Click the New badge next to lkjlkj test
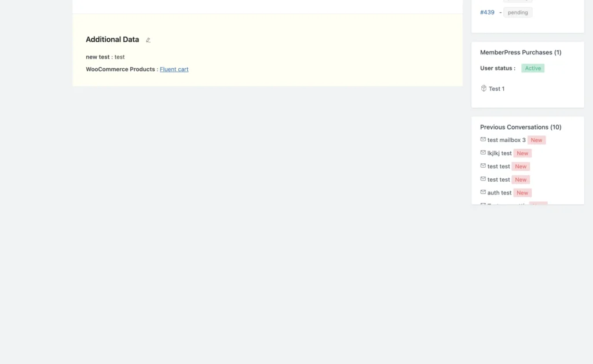The height and width of the screenshot is (364, 593). (x=522, y=153)
